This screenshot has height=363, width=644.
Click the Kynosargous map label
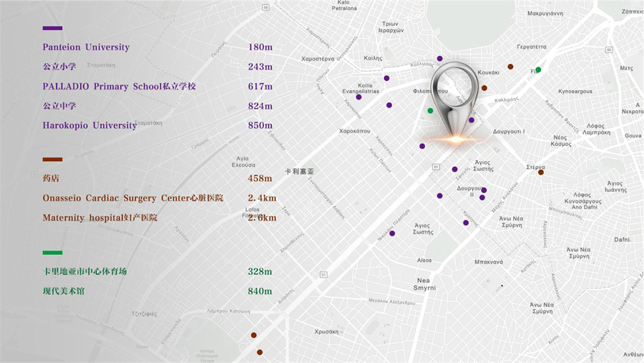tap(575, 91)
